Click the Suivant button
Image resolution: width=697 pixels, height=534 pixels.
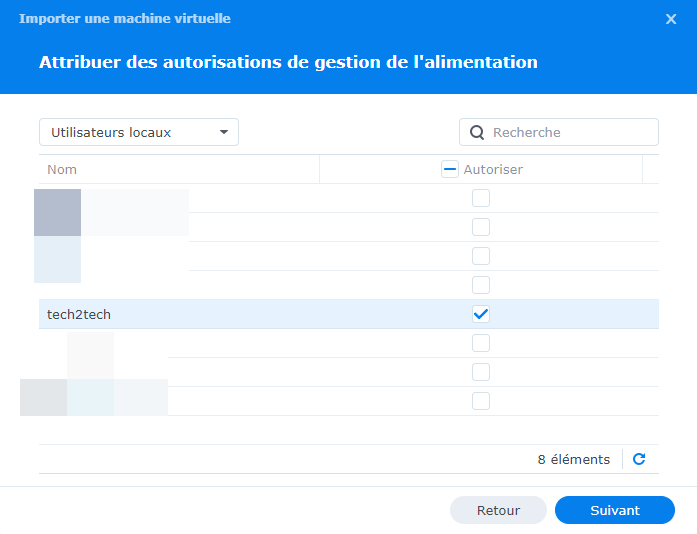tap(614, 510)
